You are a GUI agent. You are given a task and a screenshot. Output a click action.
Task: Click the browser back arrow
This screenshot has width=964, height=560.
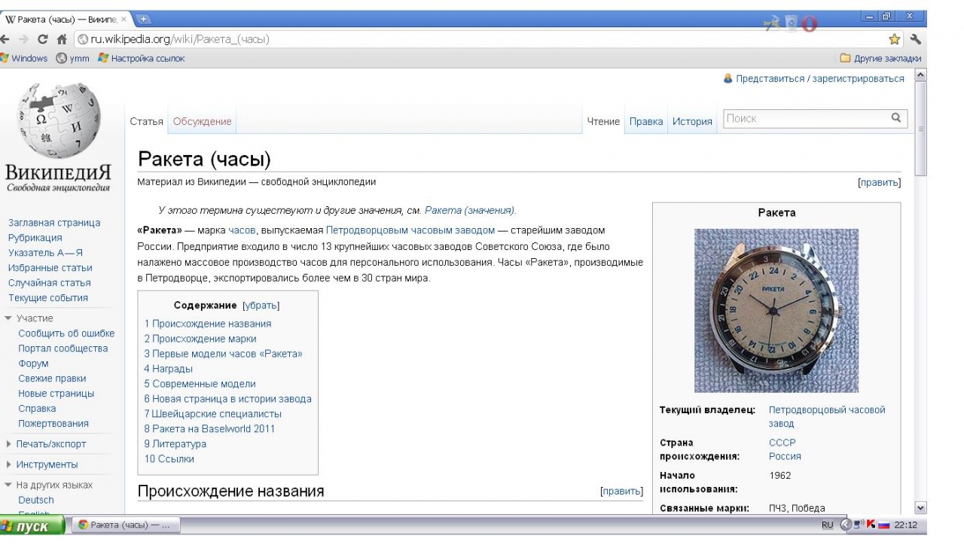click(6, 39)
